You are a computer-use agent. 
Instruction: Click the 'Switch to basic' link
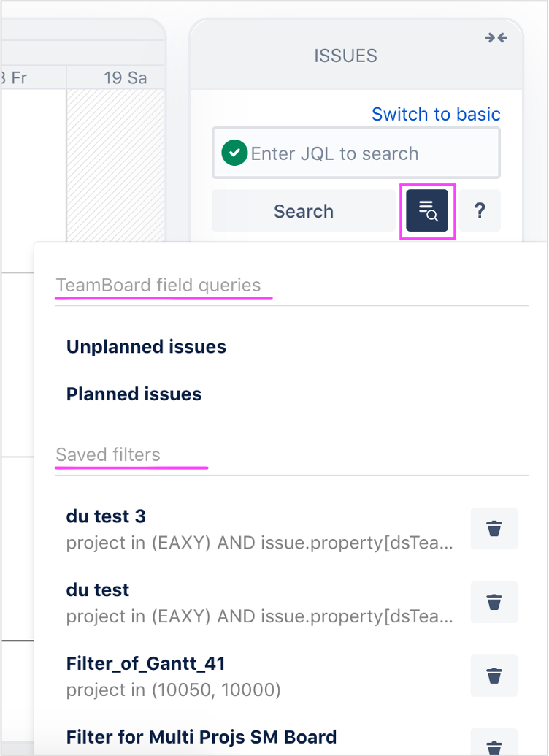point(436,114)
